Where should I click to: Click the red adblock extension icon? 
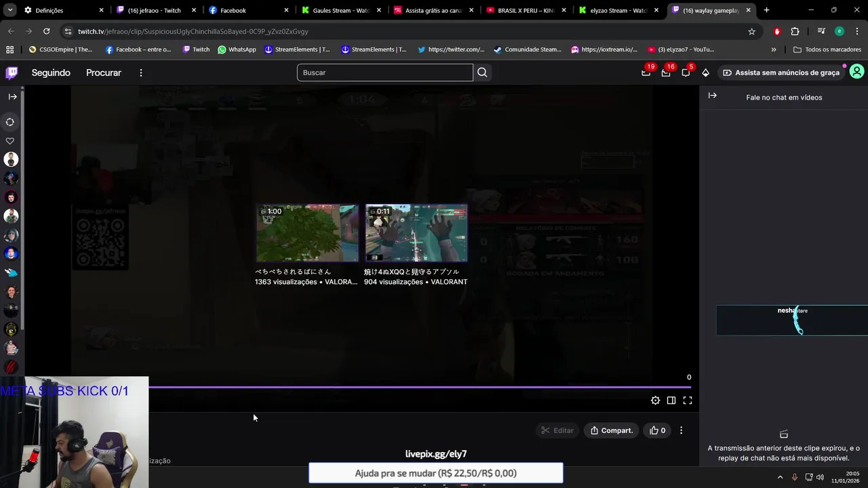coord(777,31)
